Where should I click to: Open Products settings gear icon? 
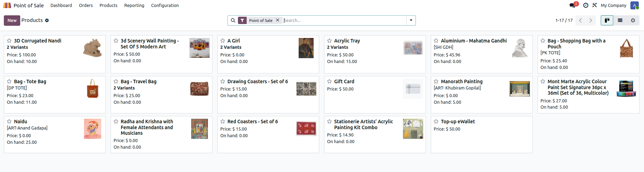[x=47, y=21]
